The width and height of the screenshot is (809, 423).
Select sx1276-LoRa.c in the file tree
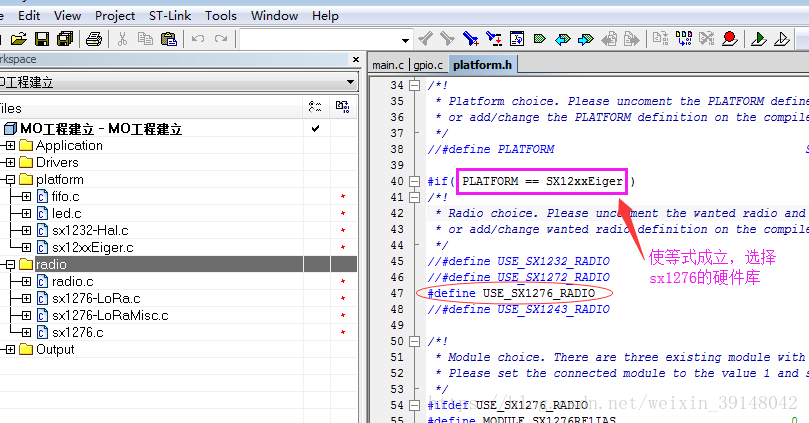[x=96, y=298]
